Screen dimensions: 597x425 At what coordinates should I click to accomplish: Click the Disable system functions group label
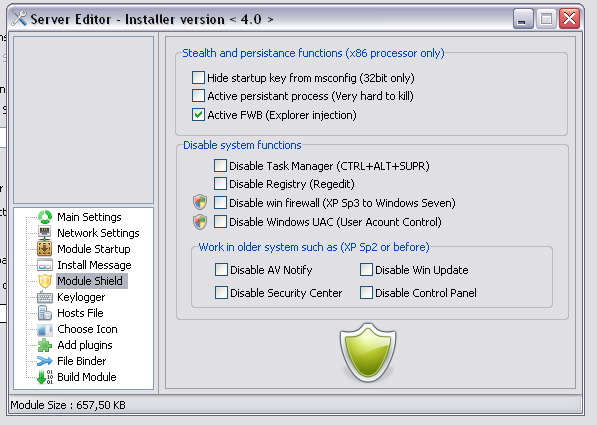(242, 145)
